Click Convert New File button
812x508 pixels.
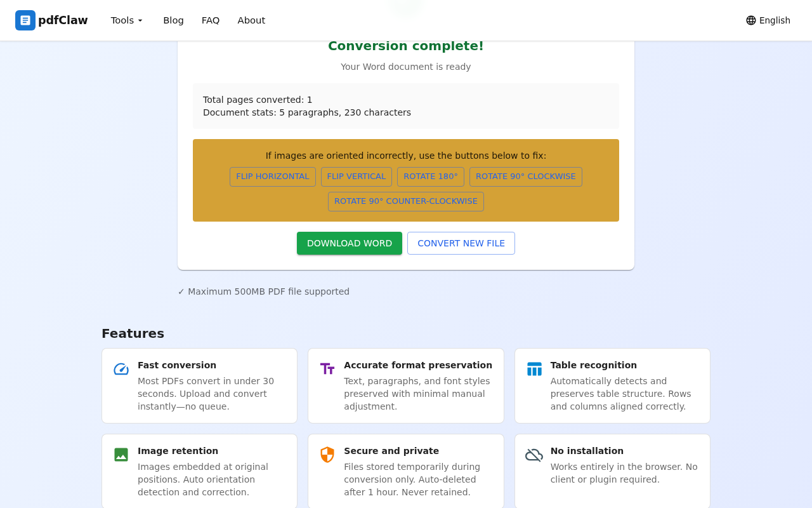461,243
